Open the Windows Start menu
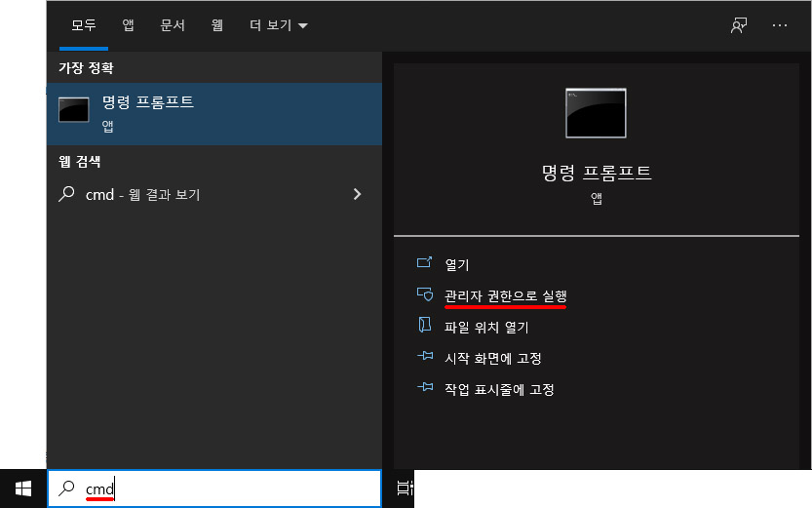 (x=23, y=488)
